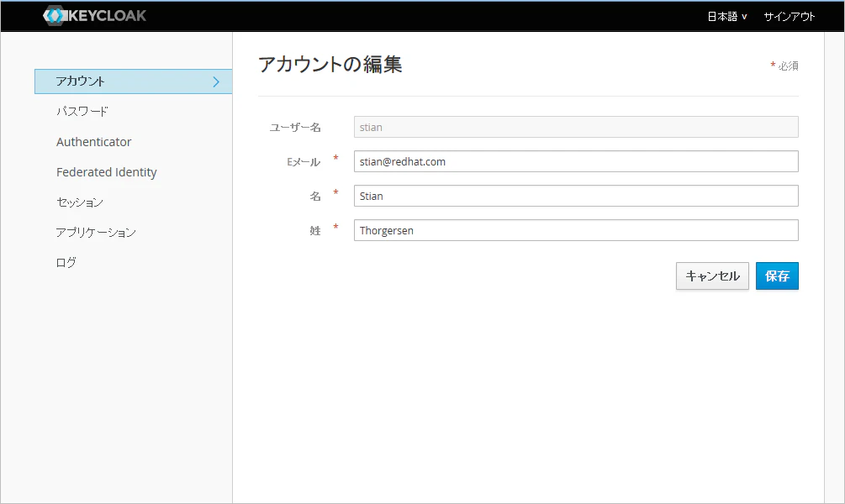Open the パスワード sidebar item

point(82,112)
